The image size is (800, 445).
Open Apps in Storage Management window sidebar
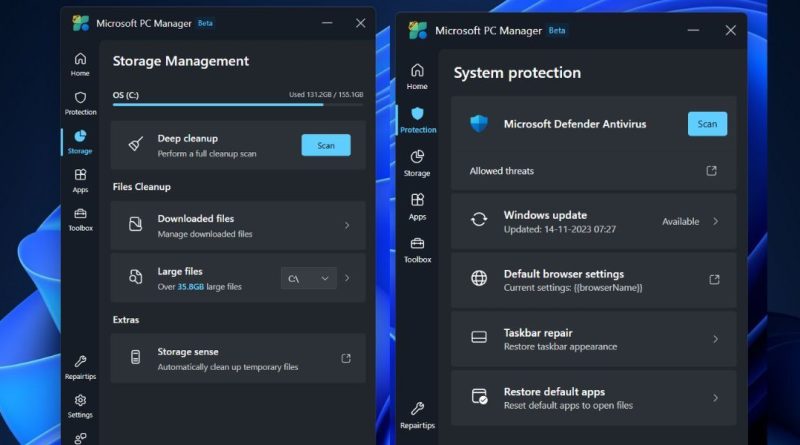pos(80,181)
